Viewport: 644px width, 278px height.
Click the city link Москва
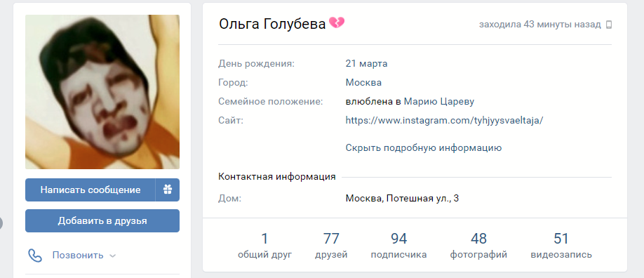(363, 83)
